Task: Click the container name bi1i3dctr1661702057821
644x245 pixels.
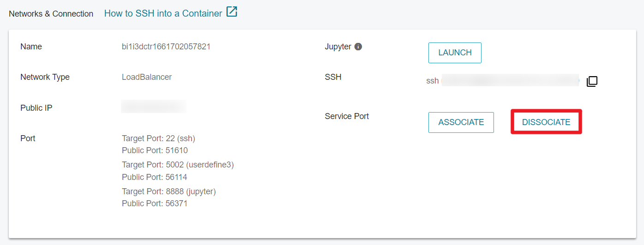Action: 166,47
